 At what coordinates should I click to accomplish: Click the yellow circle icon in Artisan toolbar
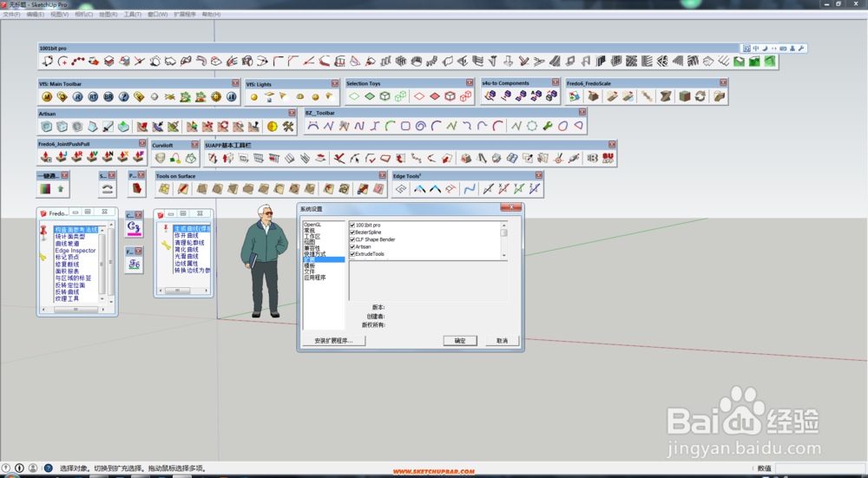click(273, 127)
